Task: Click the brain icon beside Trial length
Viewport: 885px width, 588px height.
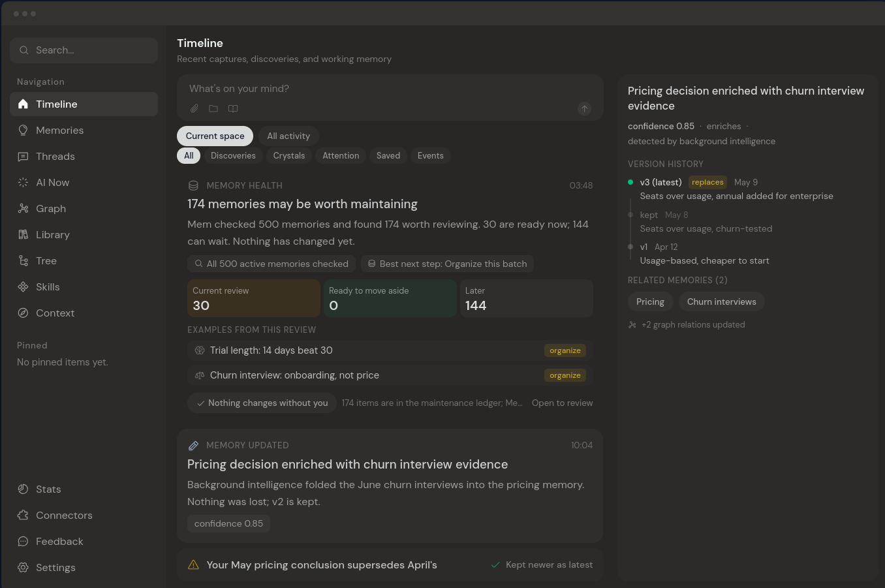Action: 200,350
